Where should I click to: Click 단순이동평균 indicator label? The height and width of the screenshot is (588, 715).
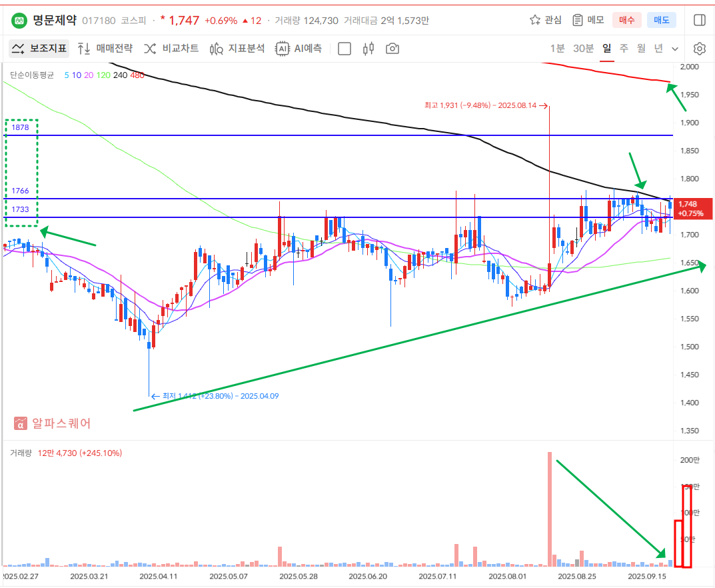point(32,75)
